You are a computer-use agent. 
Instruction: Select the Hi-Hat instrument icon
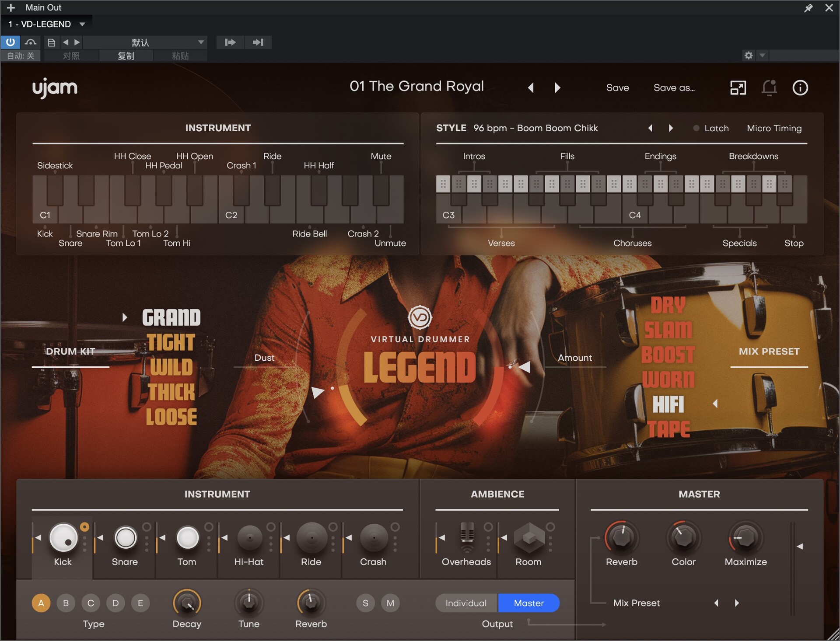click(250, 537)
